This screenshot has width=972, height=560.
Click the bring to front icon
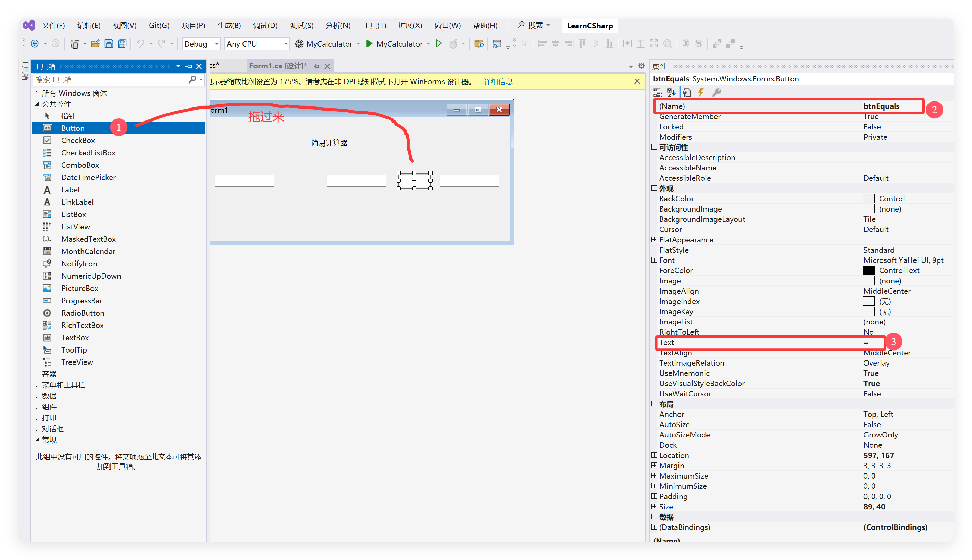(x=717, y=44)
